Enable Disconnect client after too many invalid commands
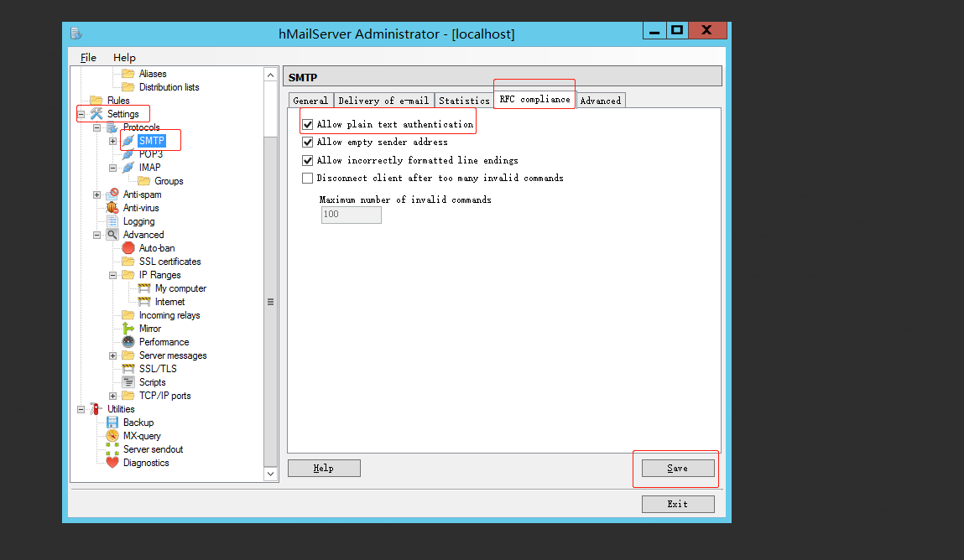The width and height of the screenshot is (964, 560). [x=307, y=179]
